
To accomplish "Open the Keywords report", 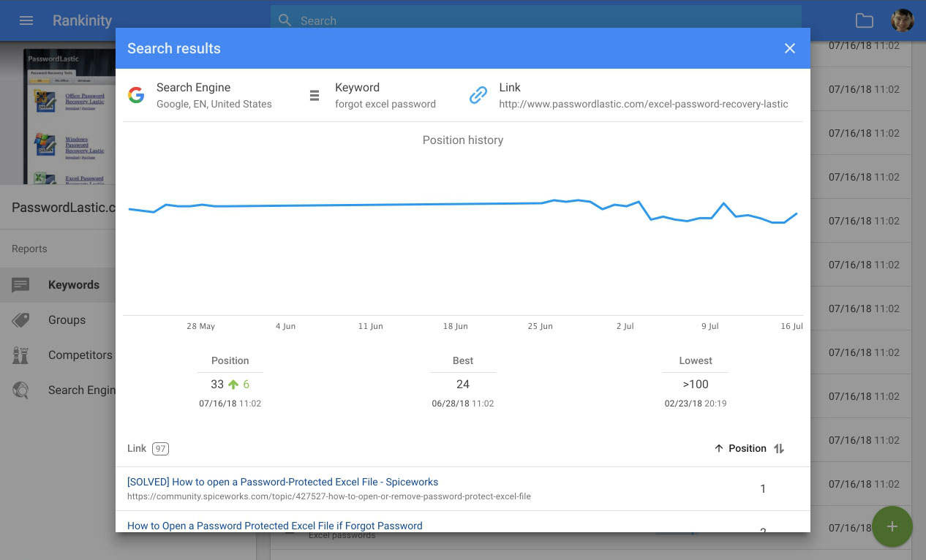I will click(x=73, y=285).
